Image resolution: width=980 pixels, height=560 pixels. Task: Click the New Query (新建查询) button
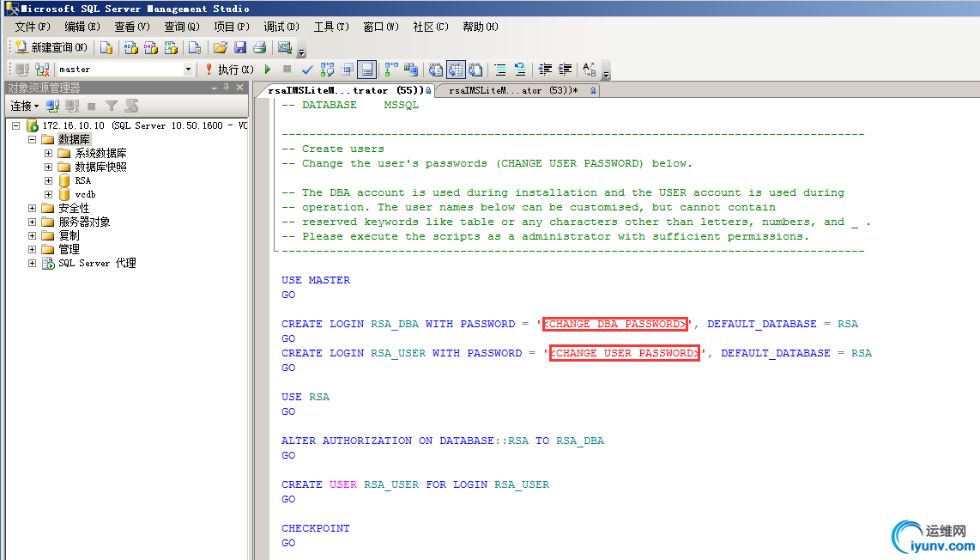click(x=51, y=47)
